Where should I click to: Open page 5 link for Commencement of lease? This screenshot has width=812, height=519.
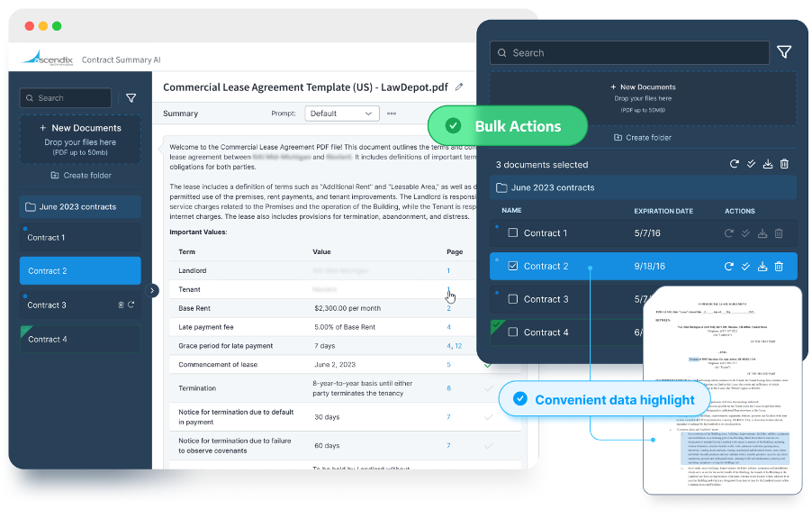(448, 365)
